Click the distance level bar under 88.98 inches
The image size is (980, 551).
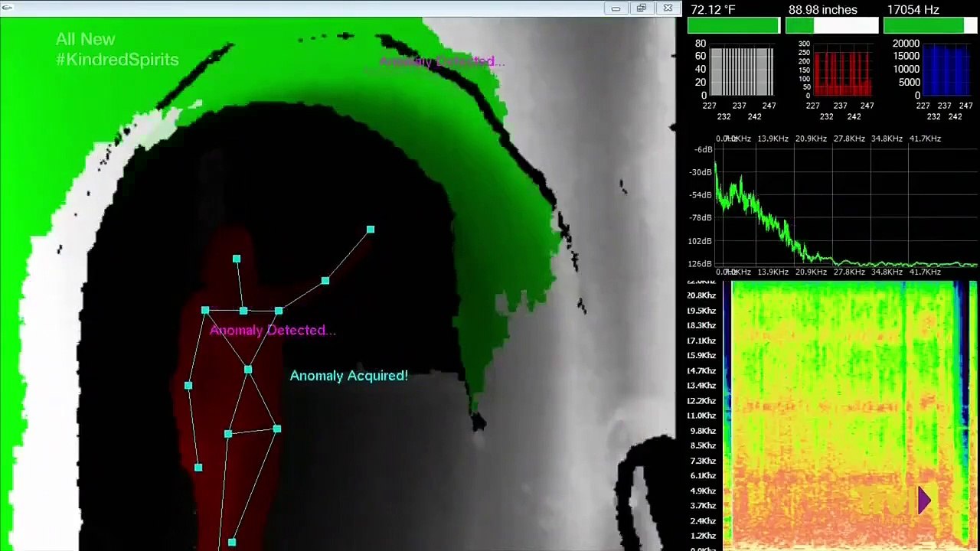(831, 26)
